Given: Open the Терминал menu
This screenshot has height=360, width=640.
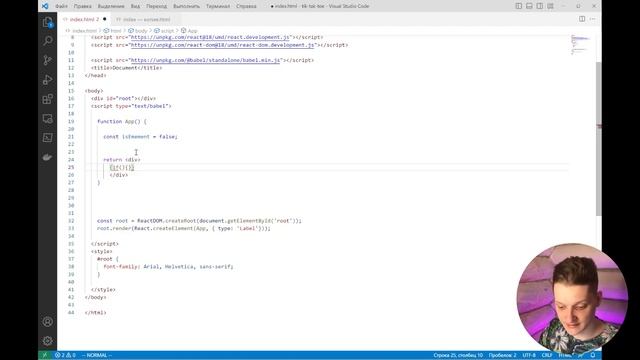Looking at the screenshot, I should tap(218, 6).
